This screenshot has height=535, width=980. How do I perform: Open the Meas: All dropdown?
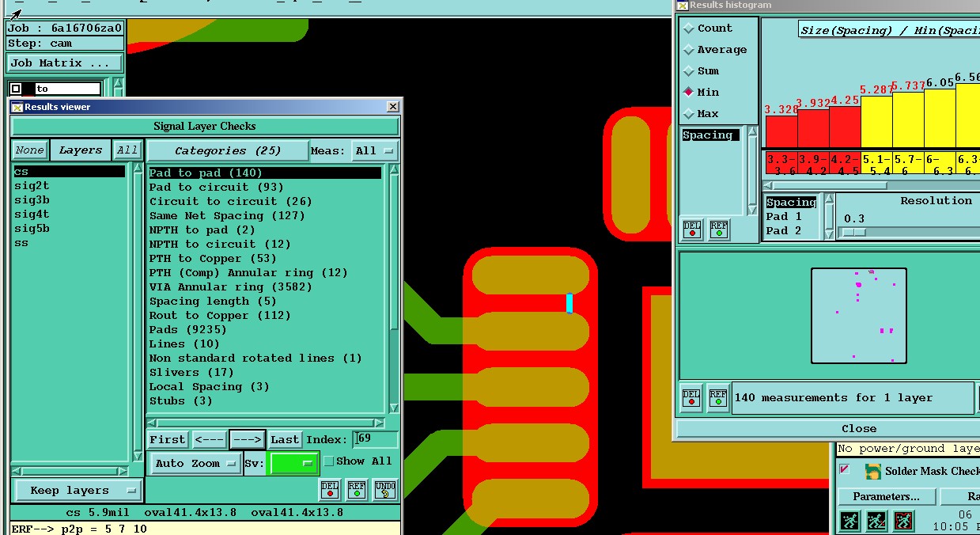tap(376, 150)
